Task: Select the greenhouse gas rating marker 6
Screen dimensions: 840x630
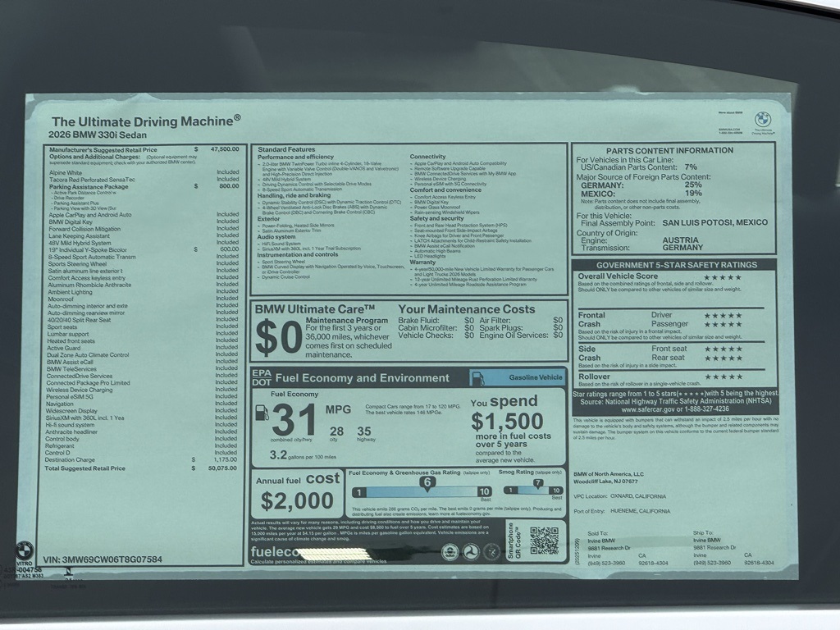Action: pyautogui.click(x=427, y=483)
